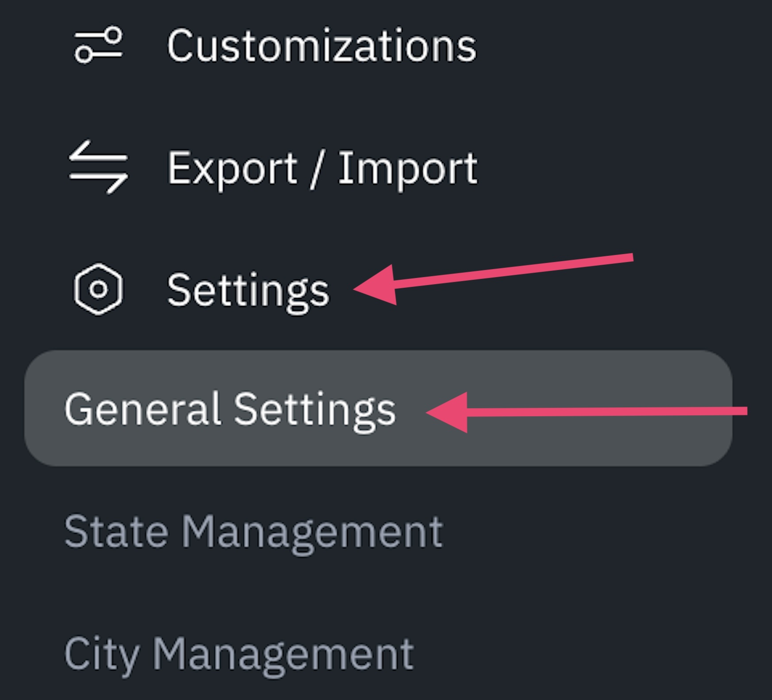Choose the Customizations text label
772x700 pixels.
[x=321, y=46]
